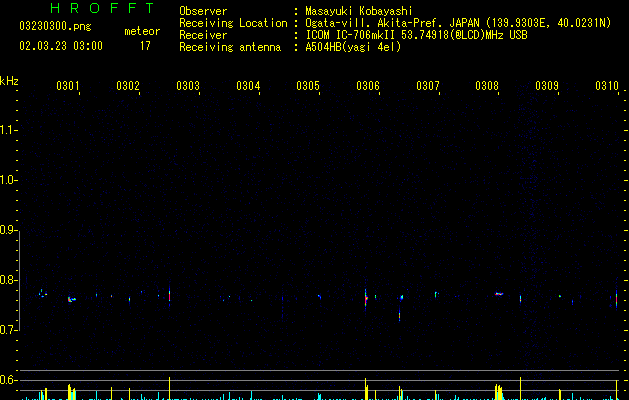Click the 0302 time axis marker

(128, 86)
